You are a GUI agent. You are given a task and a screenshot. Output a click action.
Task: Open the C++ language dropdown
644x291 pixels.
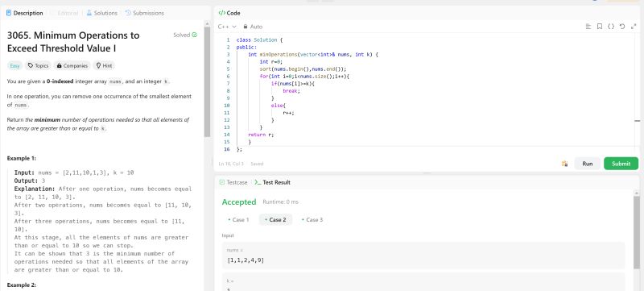click(x=227, y=27)
